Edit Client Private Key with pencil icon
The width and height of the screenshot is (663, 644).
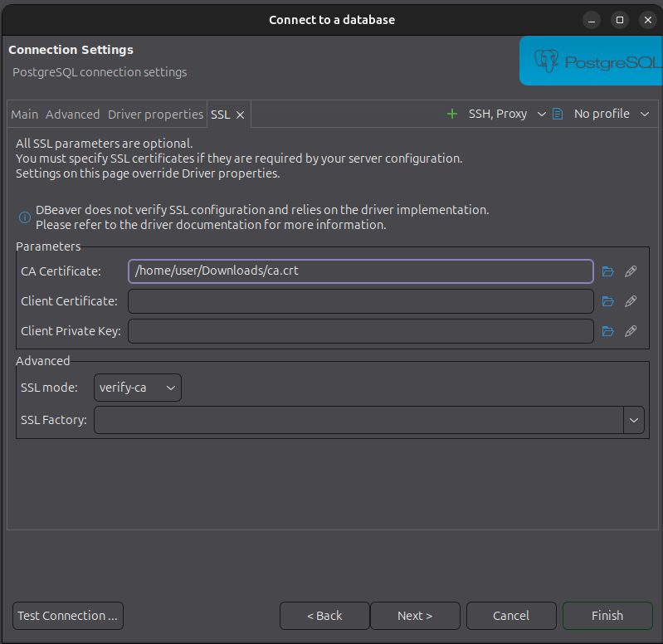coord(631,331)
